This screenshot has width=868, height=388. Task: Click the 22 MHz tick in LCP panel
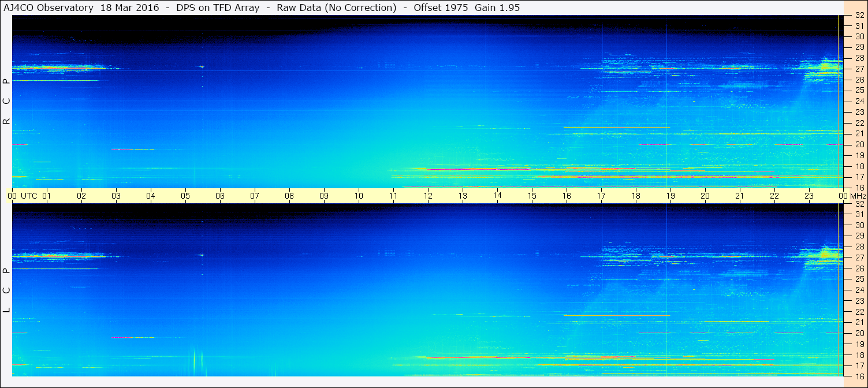(x=859, y=312)
